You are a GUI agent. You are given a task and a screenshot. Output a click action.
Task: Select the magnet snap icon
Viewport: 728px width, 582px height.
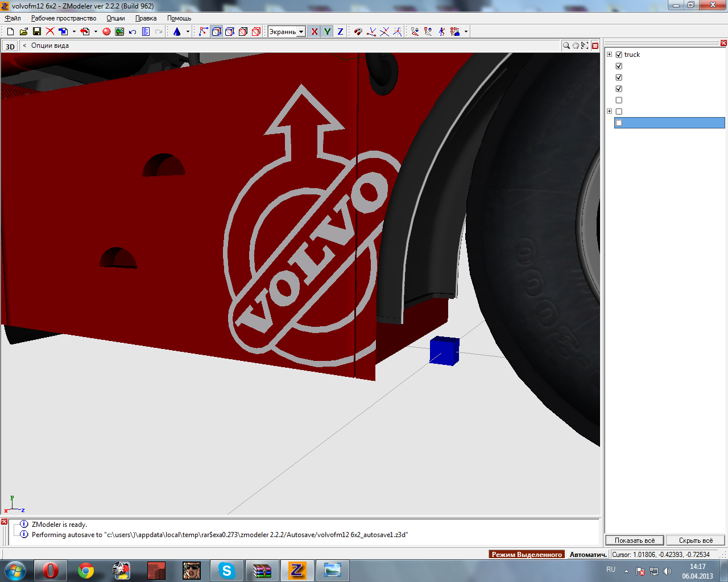[x=358, y=32]
